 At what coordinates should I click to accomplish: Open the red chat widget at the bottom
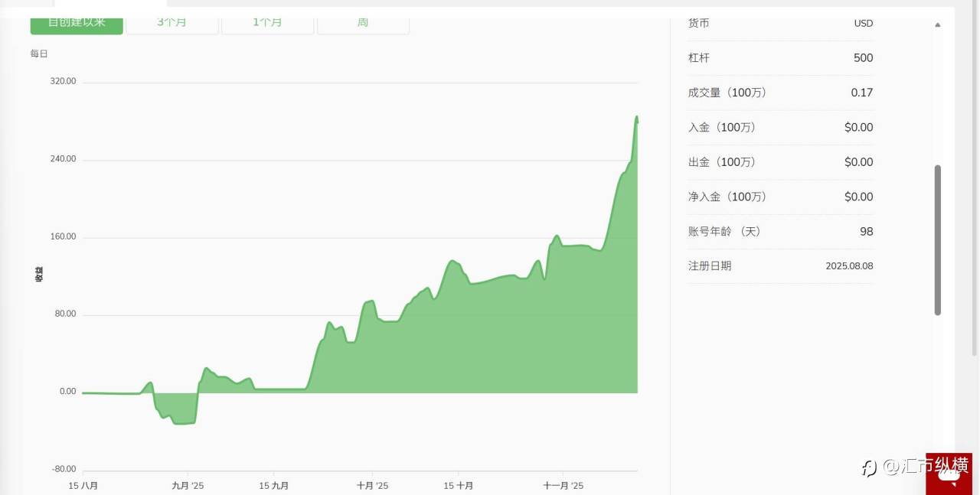tap(949, 474)
